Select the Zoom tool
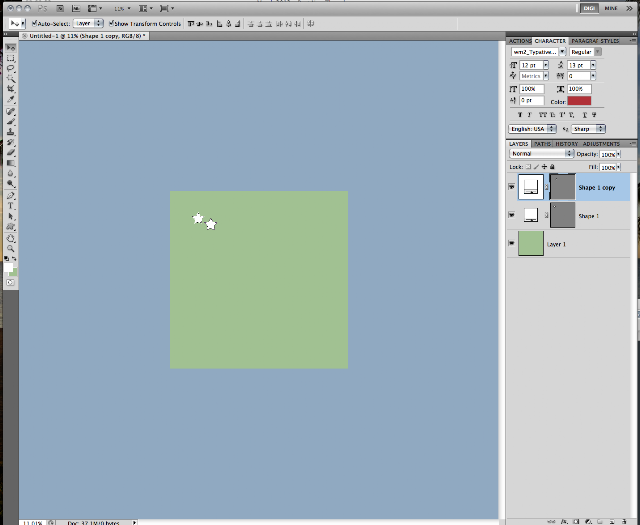The width and height of the screenshot is (640, 525). point(11,249)
